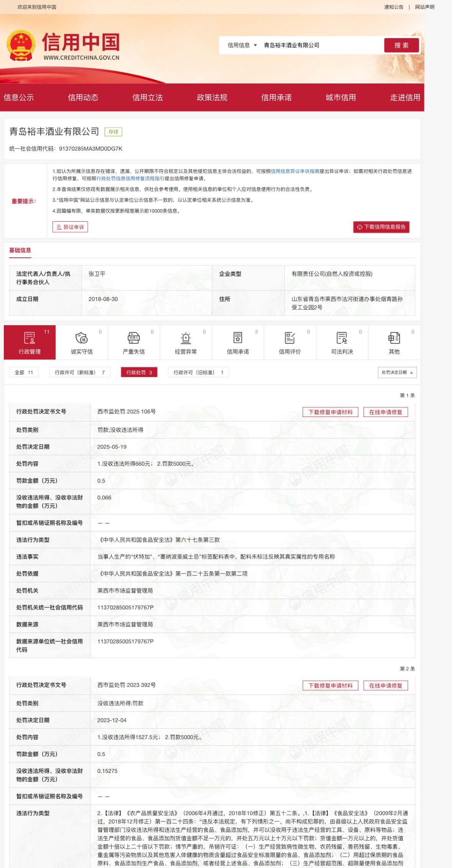Click the 搜索 search button
The height and width of the screenshot is (868, 452).
point(402,45)
